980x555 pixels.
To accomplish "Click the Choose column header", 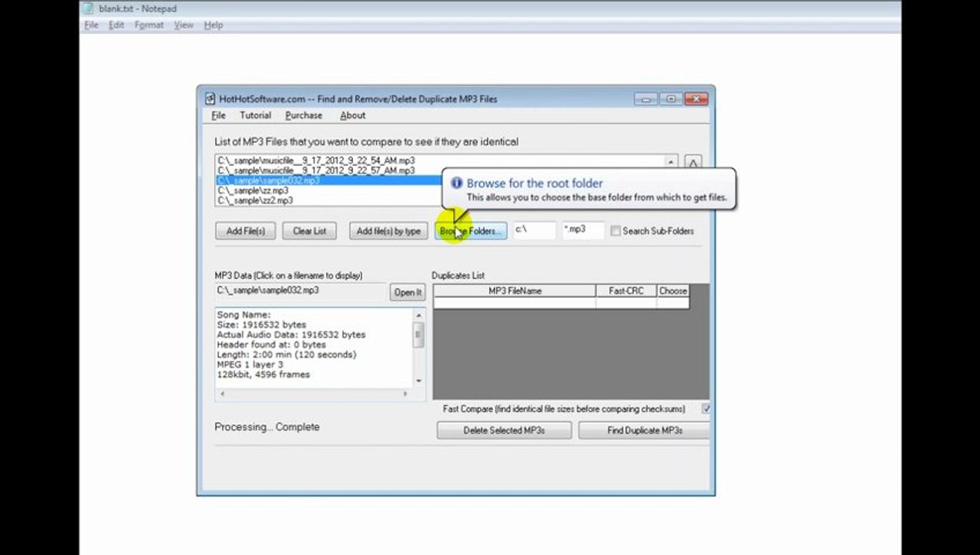I will (x=673, y=291).
